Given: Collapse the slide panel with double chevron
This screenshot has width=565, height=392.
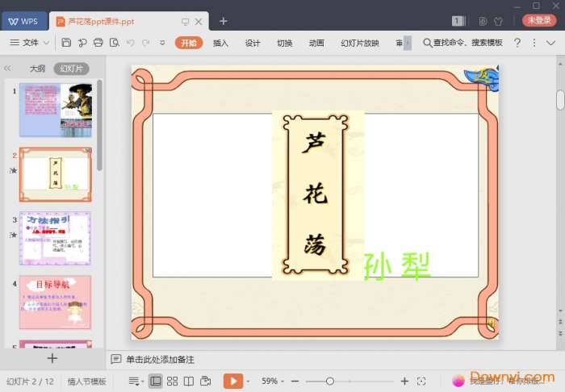Looking at the screenshot, I should point(8,69).
